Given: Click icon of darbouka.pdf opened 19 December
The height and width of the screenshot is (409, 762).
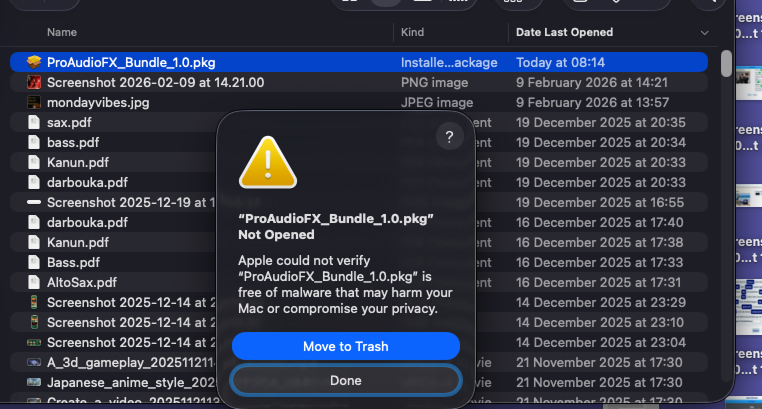Looking at the screenshot, I should click(34, 182).
